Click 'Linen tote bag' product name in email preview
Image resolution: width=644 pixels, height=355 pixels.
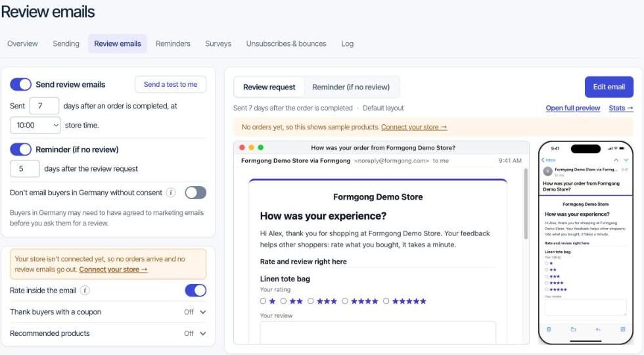tap(285, 279)
